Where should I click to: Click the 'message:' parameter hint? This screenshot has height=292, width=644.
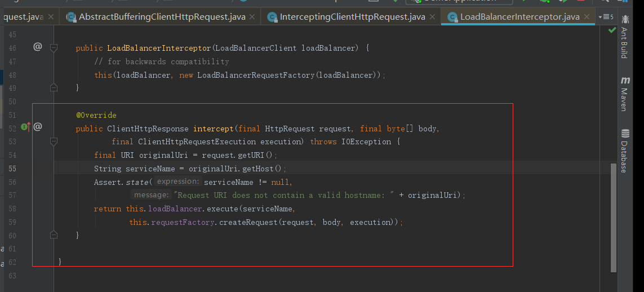(151, 194)
